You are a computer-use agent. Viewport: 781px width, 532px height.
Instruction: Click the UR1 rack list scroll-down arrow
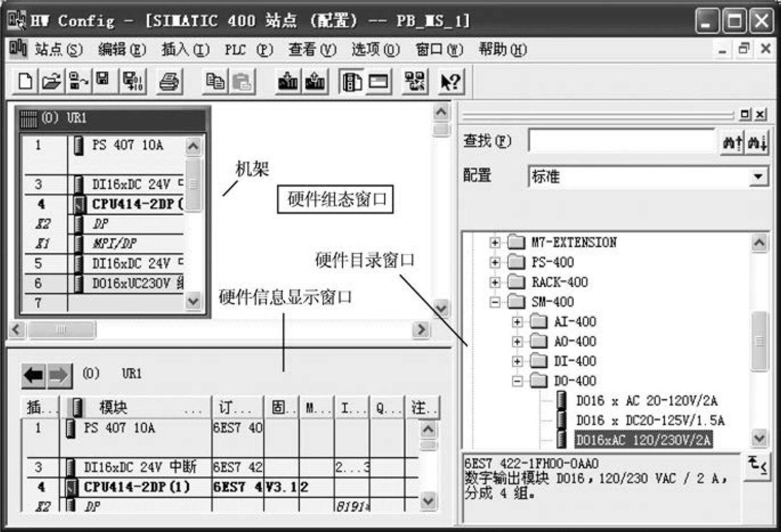pyautogui.click(x=193, y=300)
